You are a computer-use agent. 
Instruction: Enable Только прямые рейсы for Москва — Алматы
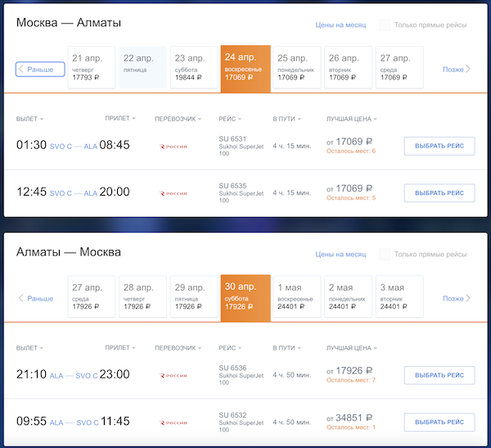point(385,25)
